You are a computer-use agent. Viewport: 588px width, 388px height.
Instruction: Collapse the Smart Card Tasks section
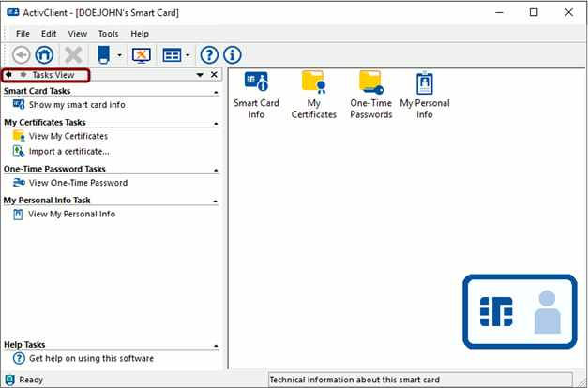(x=216, y=92)
